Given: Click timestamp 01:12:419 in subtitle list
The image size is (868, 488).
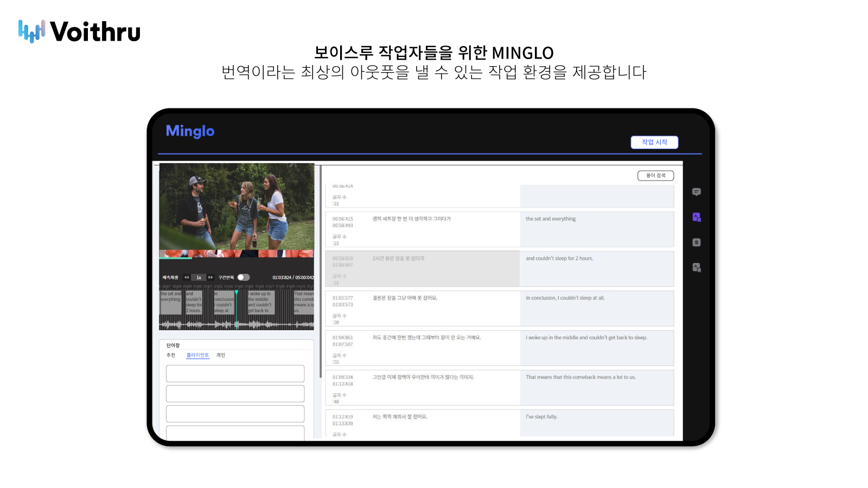Looking at the screenshot, I should click(342, 417).
